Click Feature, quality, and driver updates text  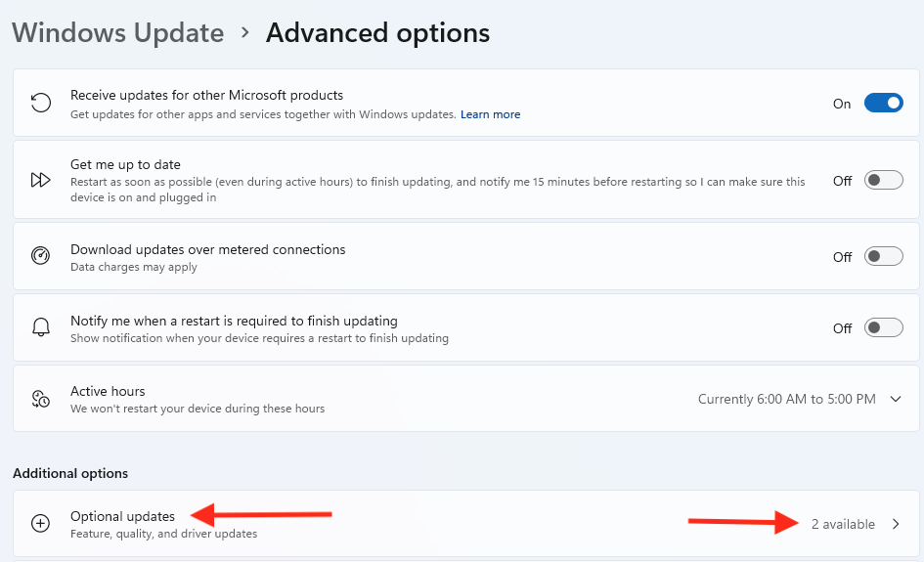click(x=164, y=534)
